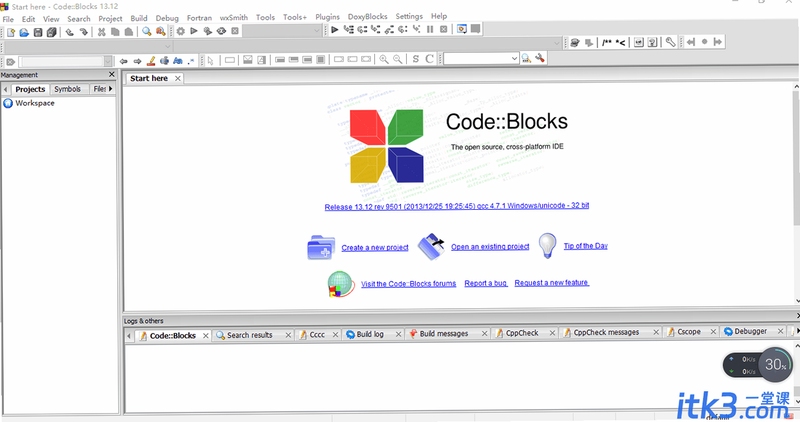Click the Cut scissors icon
This screenshot has height=422, width=800.
click(x=102, y=32)
